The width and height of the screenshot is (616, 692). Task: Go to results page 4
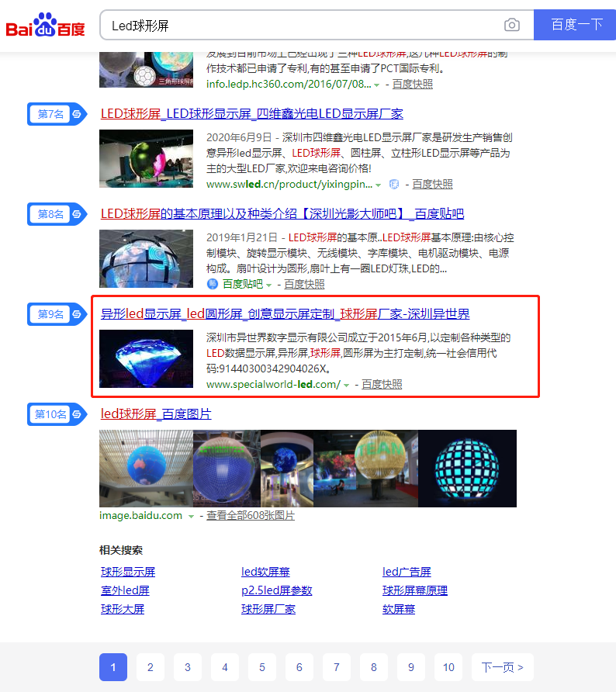[225, 667]
